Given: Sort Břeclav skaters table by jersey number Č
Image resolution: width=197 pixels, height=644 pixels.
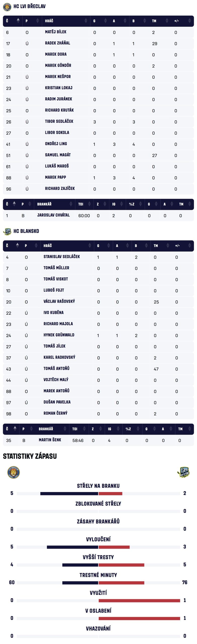Looking at the screenshot, I should [x=18, y=21].
